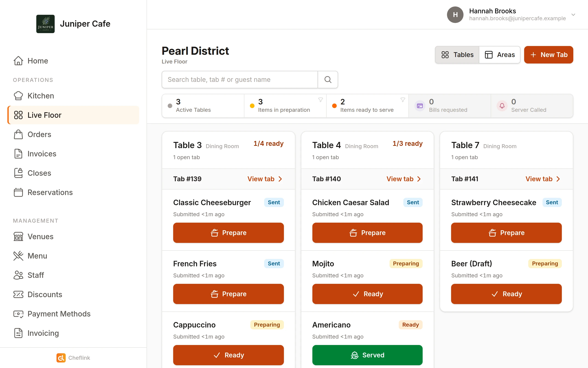Viewport: 588px width, 368px height.
Task: Click the Table 4 heading
Action: point(326,145)
